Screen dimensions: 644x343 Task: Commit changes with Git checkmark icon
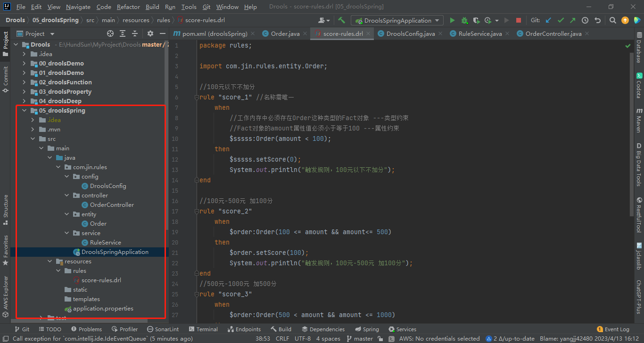tap(561, 20)
